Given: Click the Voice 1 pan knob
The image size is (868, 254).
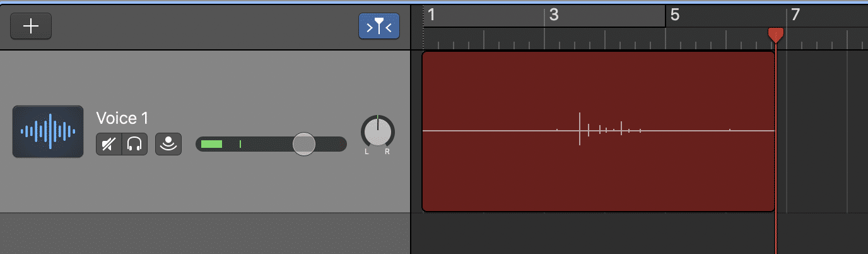Looking at the screenshot, I should click(377, 132).
